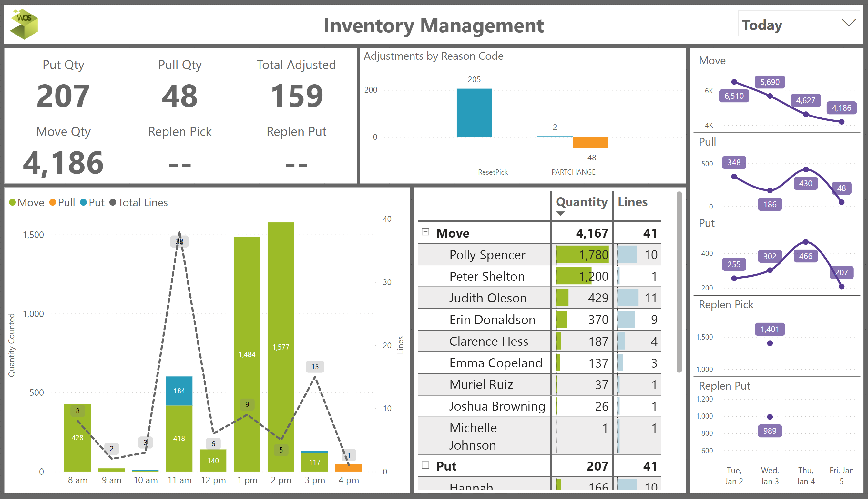Click the ResetPick 205 bar
The image size is (868, 499).
474,113
